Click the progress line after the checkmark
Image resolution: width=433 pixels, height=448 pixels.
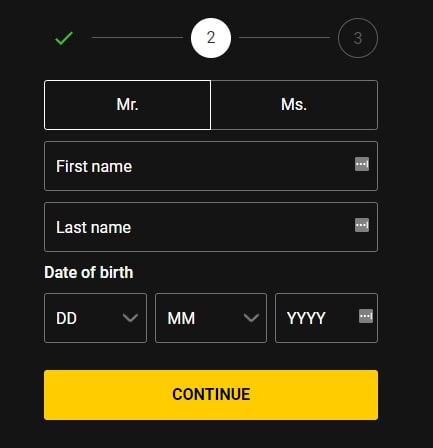137,38
